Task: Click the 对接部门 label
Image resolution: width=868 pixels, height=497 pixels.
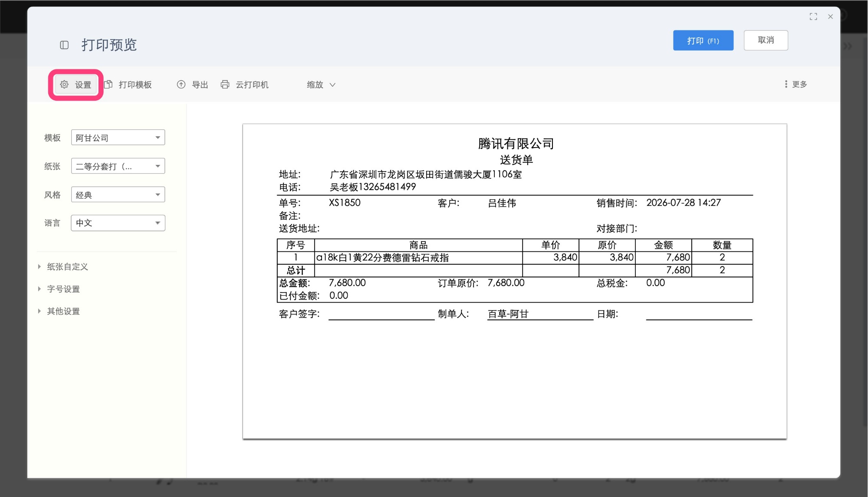Action: point(617,228)
